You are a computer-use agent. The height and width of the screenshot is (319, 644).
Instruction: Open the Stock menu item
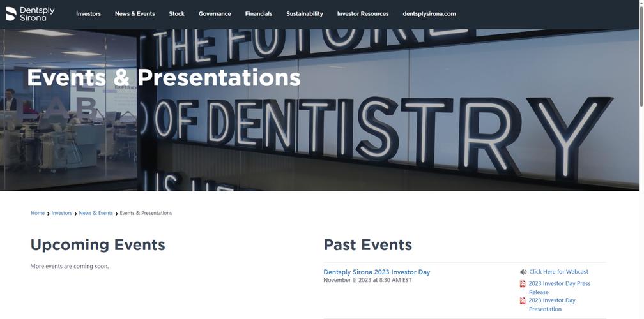176,14
